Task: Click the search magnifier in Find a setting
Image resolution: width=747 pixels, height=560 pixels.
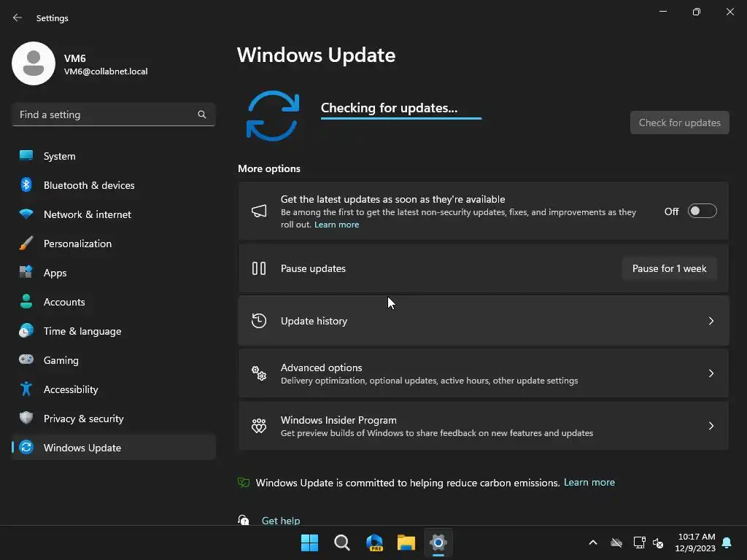Action: [x=202, y=114]
